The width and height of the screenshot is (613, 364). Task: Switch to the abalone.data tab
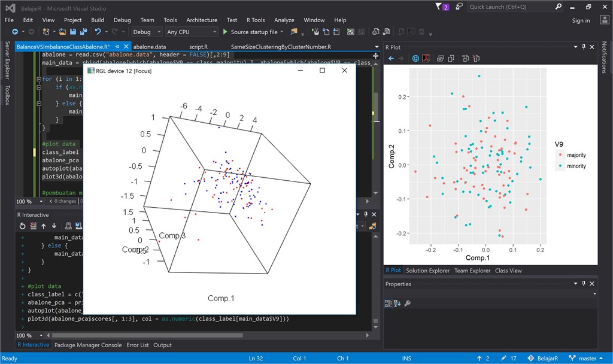[x=149, y=47]
